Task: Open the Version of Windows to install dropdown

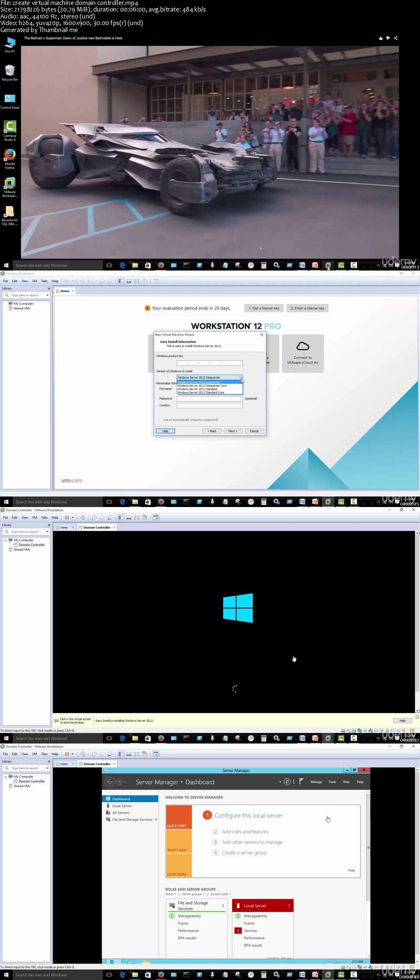Action: [210, 377]
